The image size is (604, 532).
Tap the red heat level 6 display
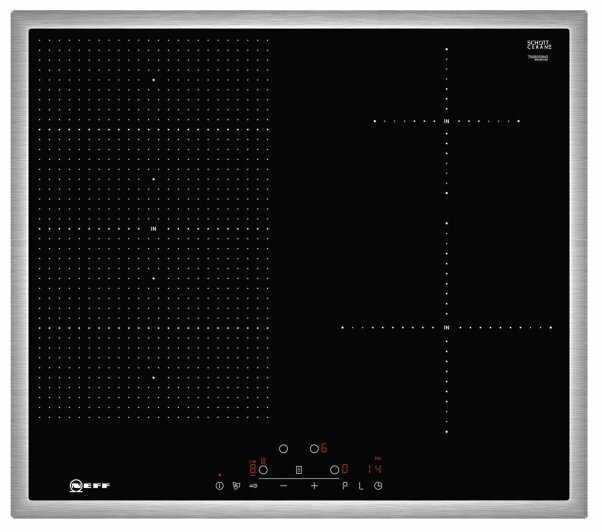tap(324, 448)
